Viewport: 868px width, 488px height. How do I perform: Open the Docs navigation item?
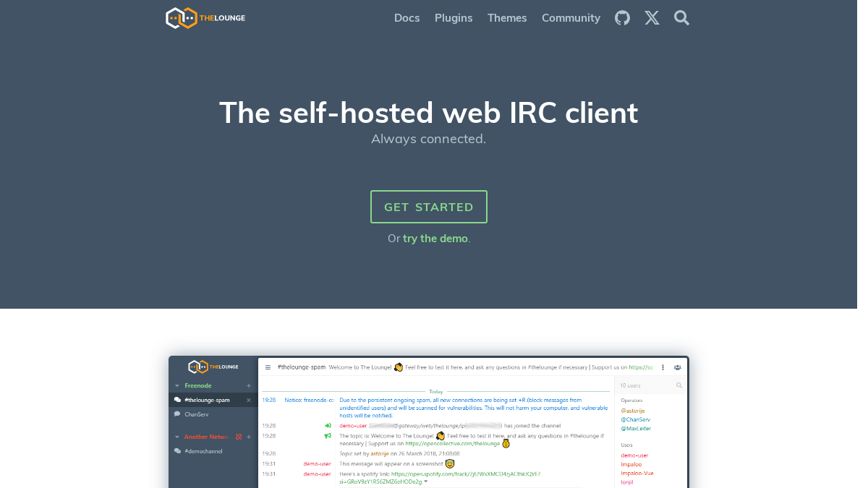(407, 18)
